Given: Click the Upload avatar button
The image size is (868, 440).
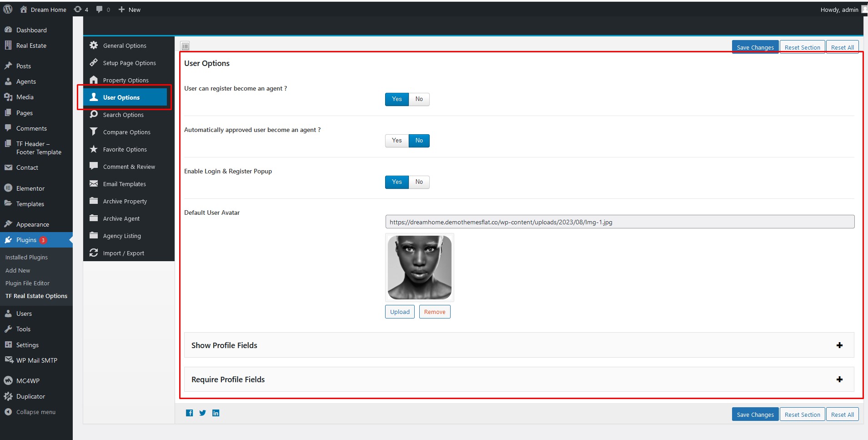Looking at the screenshot, I should (x=400, y=312).
